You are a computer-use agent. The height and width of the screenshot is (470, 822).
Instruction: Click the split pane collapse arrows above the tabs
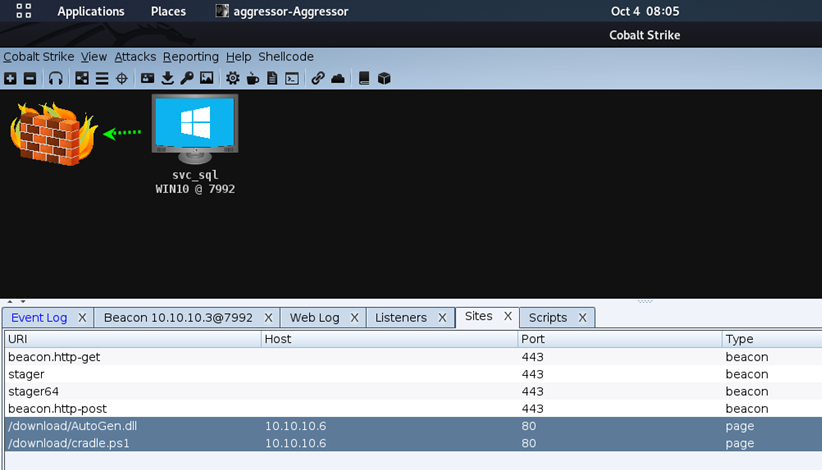pos(16,302)
